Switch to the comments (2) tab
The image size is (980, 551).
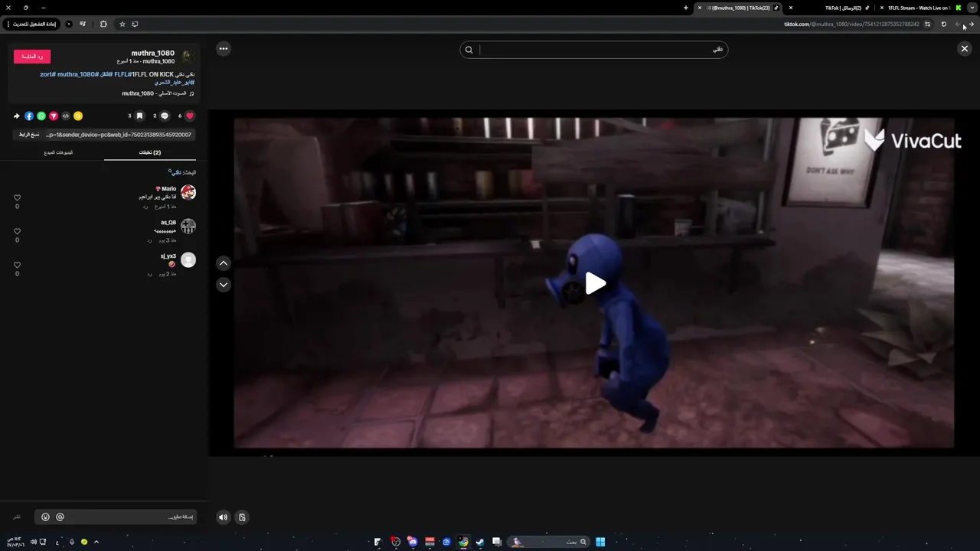coord(150,152)
